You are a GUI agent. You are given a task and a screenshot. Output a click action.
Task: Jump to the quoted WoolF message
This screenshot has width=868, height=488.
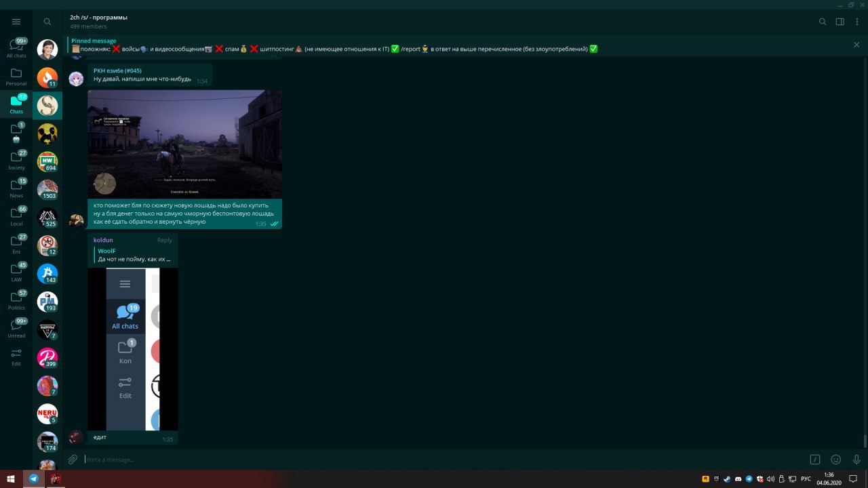click(134, 255)
